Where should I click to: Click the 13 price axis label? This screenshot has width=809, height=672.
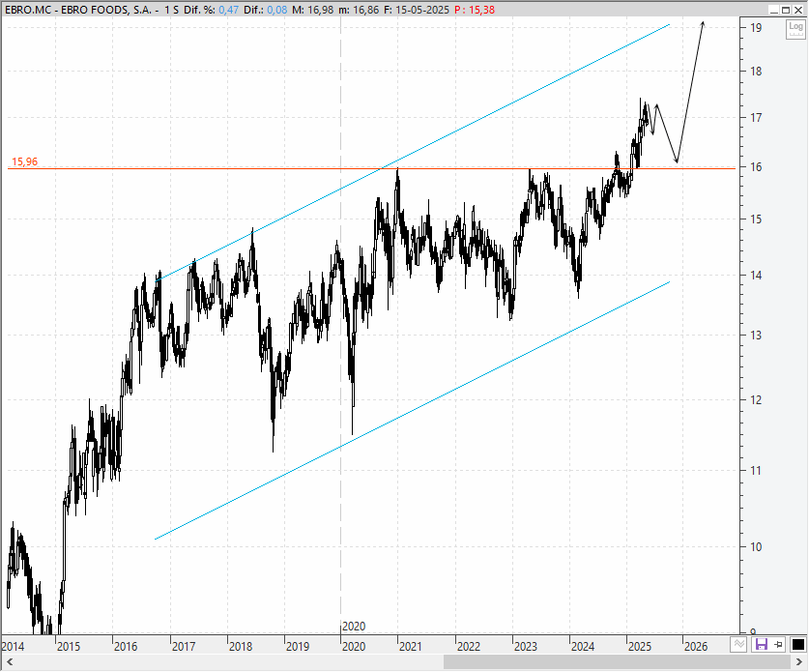[756, 336]
